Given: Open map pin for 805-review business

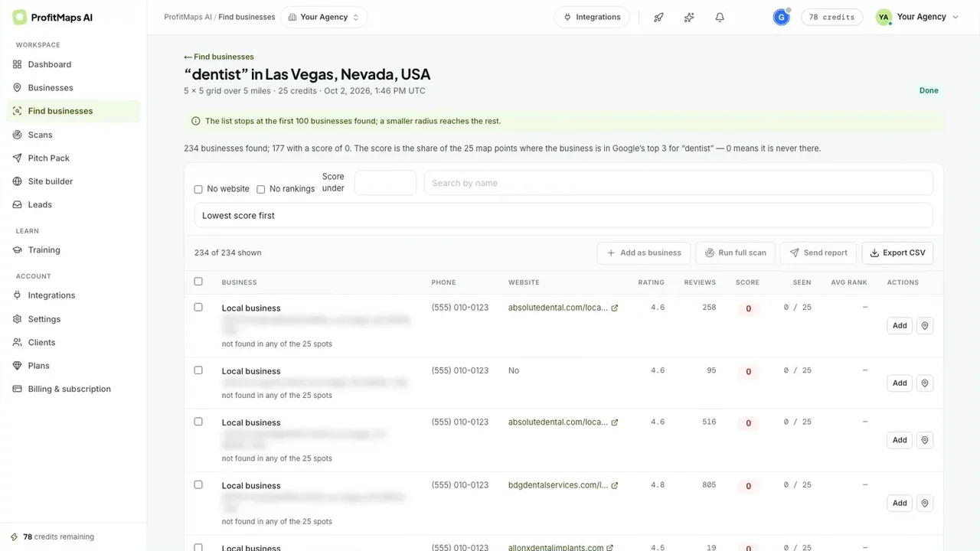Looking at the screenshot, I should (x=925, y=503).
